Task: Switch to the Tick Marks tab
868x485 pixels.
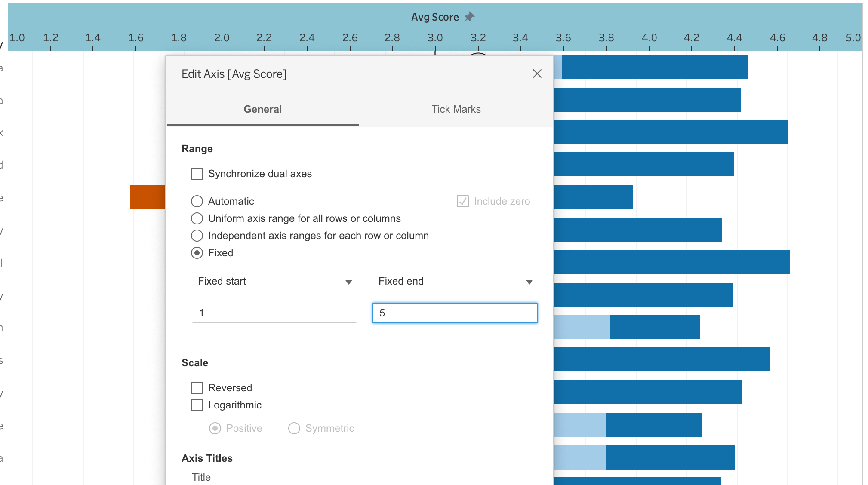Action: click(x=456, y=109)
